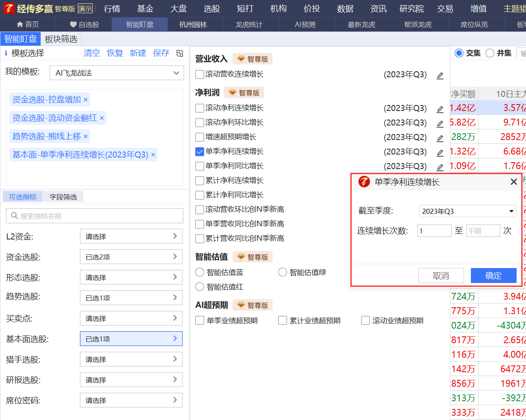Select the 并集 radio option
The width and height of the screenshot is (526, 420).
[x=490, y=53]
